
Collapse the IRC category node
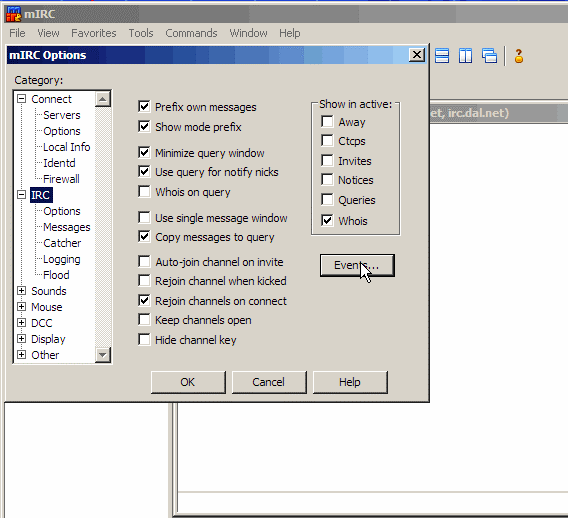(x=22, y=195)
